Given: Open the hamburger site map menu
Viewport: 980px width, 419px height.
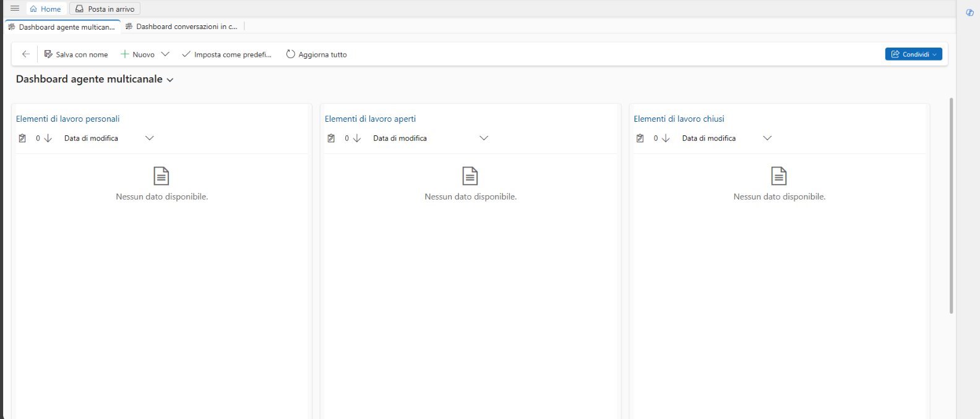Looking at the screenshot, I should click(x=15, y=9).
